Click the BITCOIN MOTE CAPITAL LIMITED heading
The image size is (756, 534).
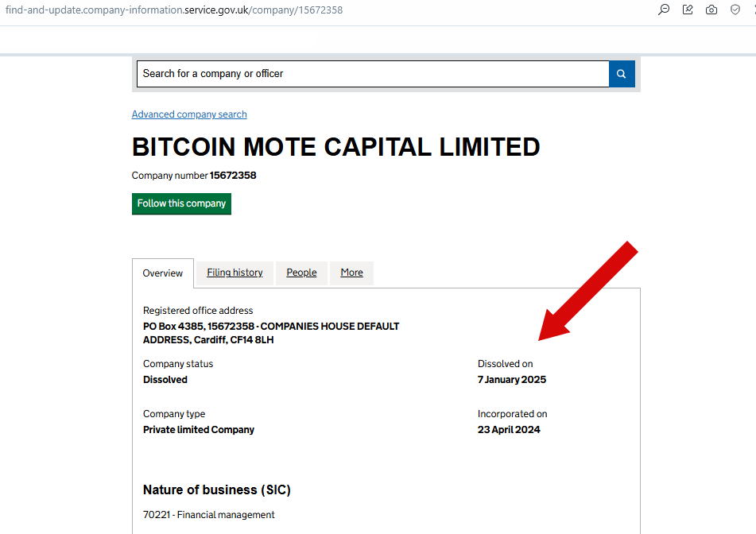335,147
